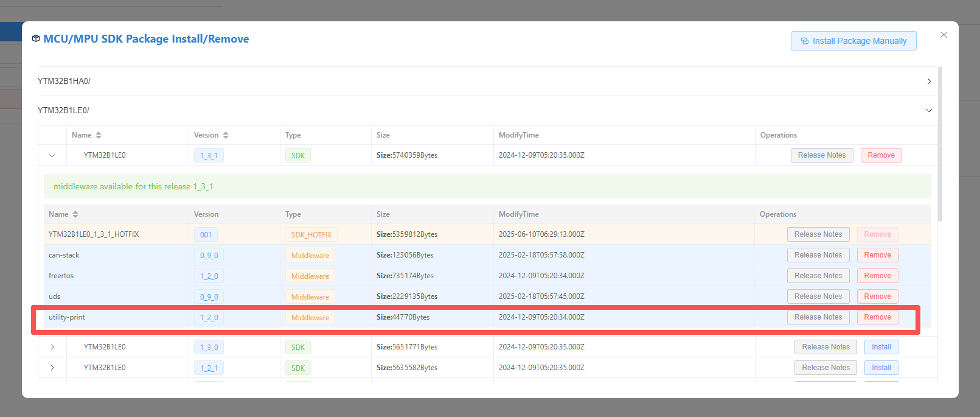Open Release Notes for YTM32B1LE0_1_3_1_HOTFIX
Screen dimensions: 980x417
coord(818,234)
